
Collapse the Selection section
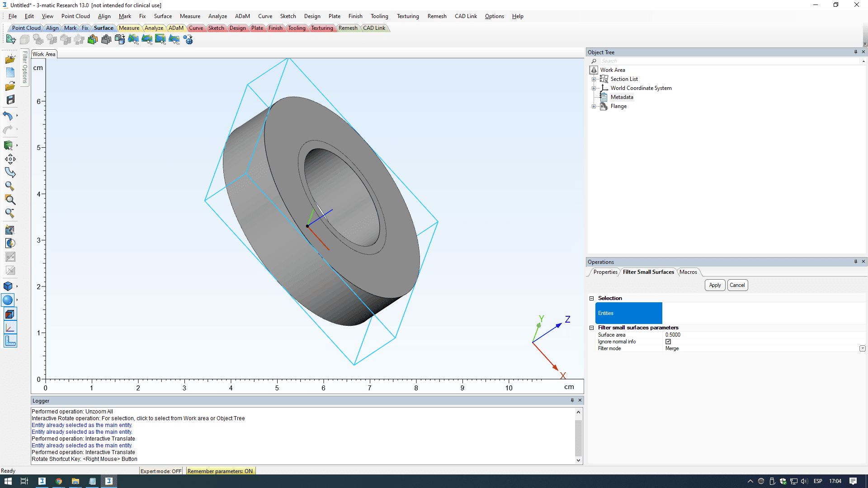click(x=591, y=298)
